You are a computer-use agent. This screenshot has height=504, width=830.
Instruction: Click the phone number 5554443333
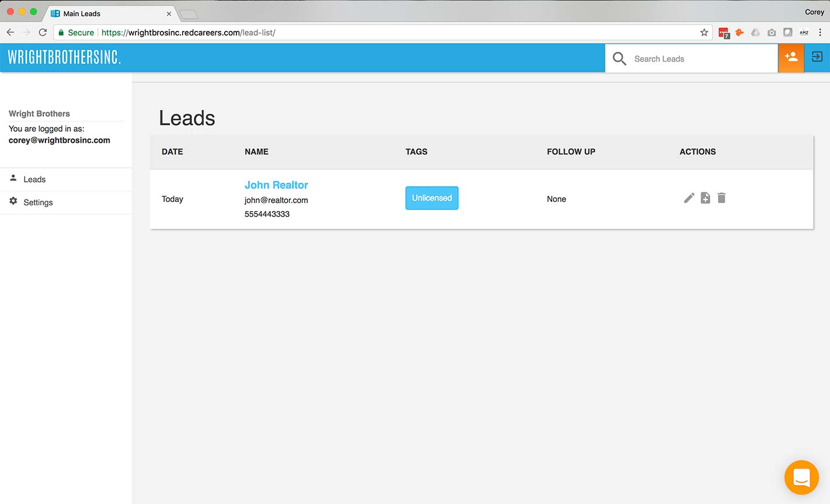point(267,214)
